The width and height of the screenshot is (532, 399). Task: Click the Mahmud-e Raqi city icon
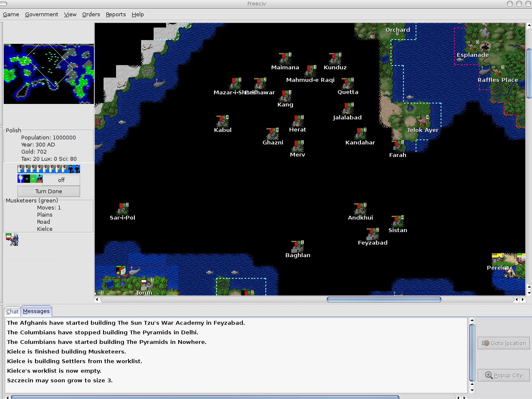310,71
